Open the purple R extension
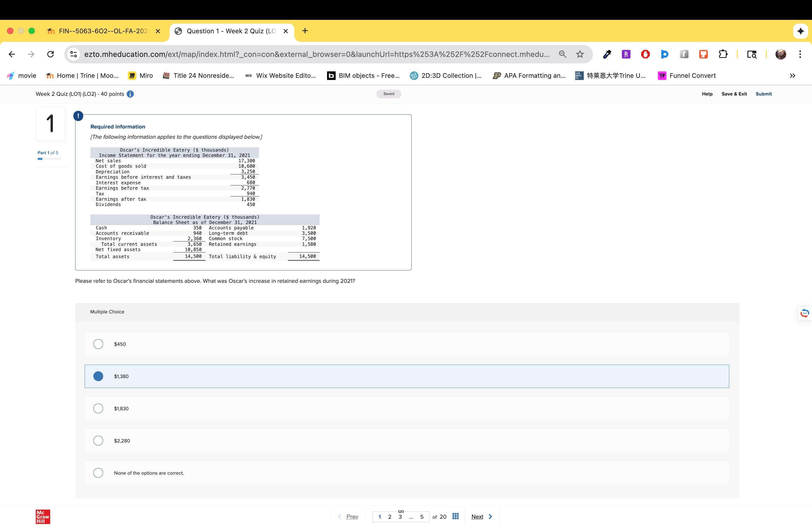Viewport: 812px width, 527px height. (626, 54)
